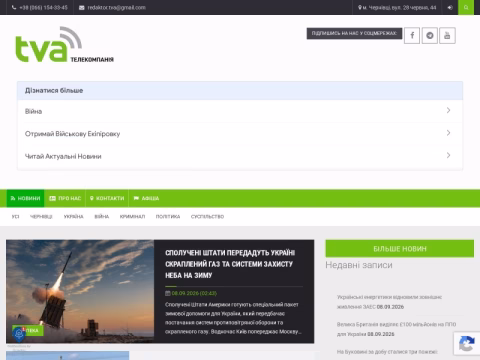The width and height of the screenshot is (480, 360).
Task: Switch to the Усі category tab
Action: click(15, 217)
